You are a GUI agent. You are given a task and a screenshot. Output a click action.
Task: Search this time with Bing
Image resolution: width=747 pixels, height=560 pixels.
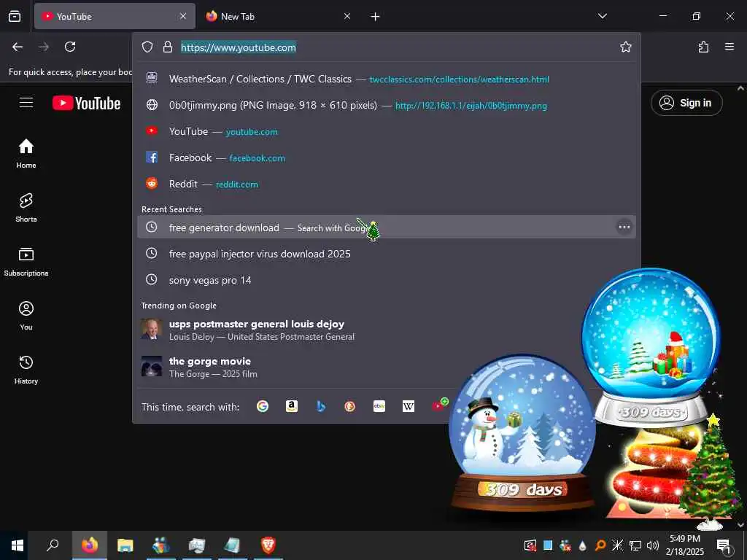[321, 406]
